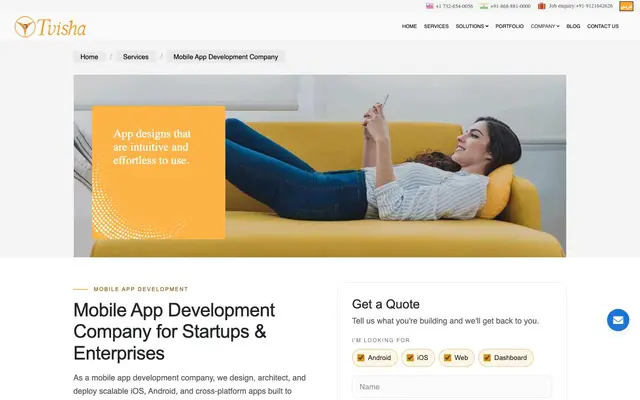Go to Home in the navigation bar

[409, 26]
